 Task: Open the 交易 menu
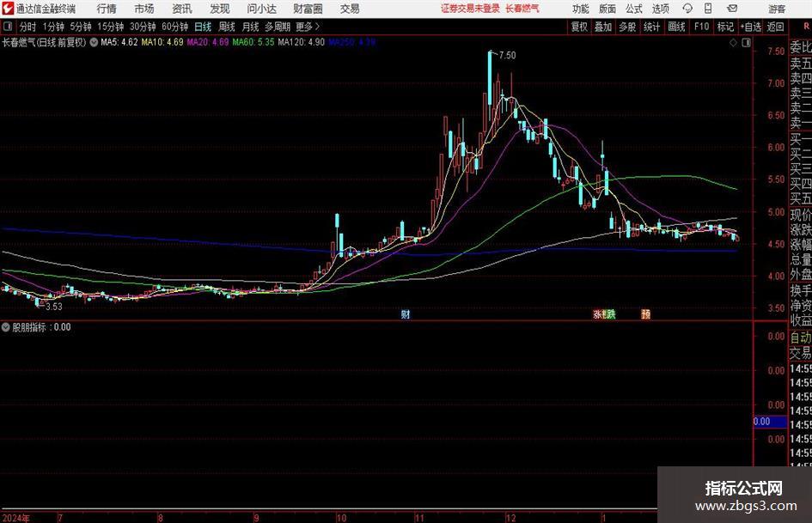pyautogui.click(x=350, y=9)
